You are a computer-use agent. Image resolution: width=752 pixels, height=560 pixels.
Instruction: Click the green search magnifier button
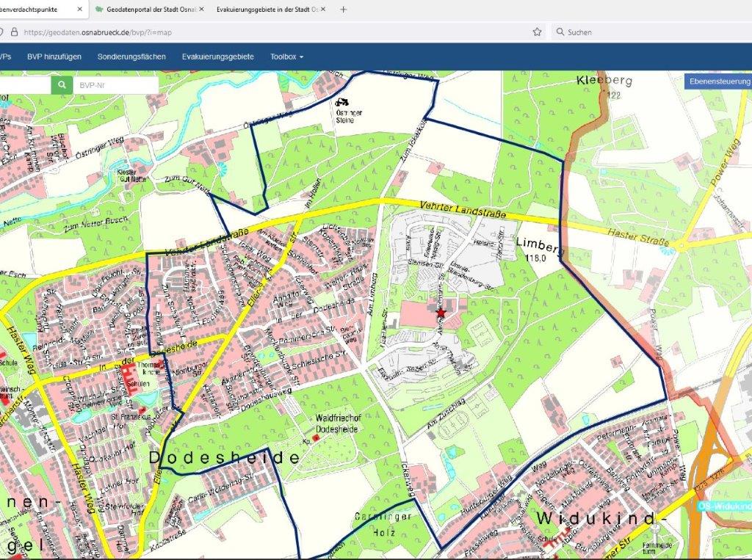pyautogui.click(x=62, y=85)
